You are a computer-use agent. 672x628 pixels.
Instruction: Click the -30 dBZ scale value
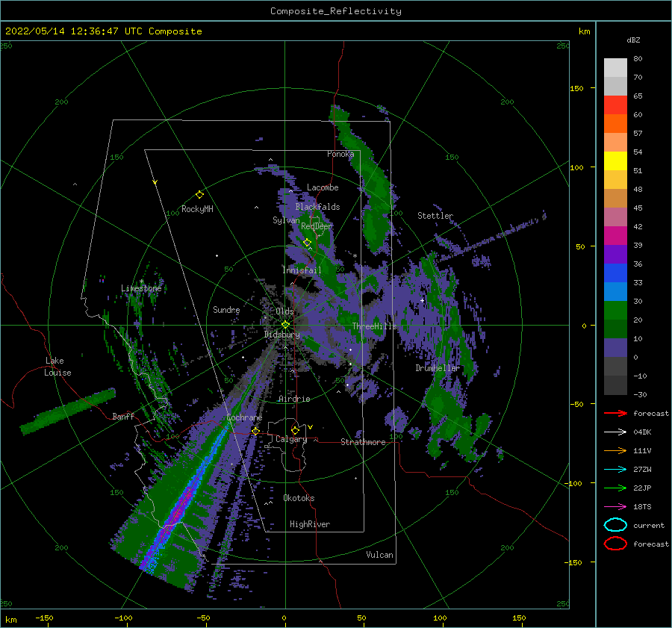tap(640, 394)
